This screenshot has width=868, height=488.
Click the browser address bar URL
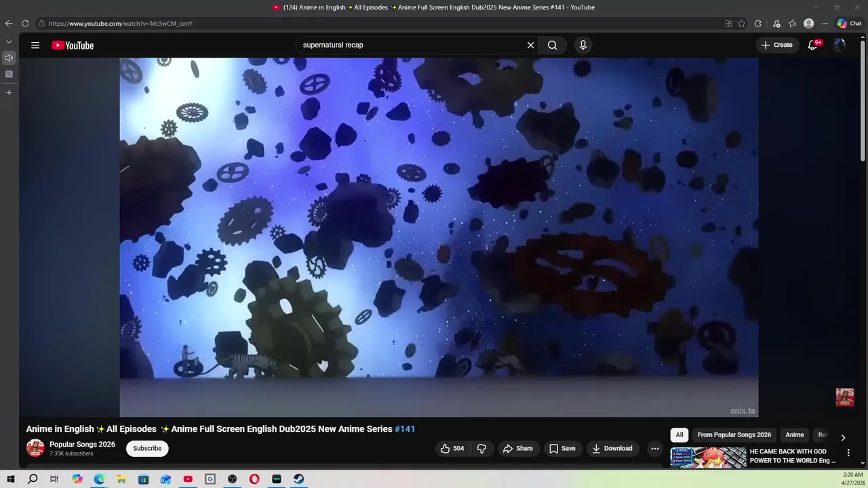click(121, 24)
